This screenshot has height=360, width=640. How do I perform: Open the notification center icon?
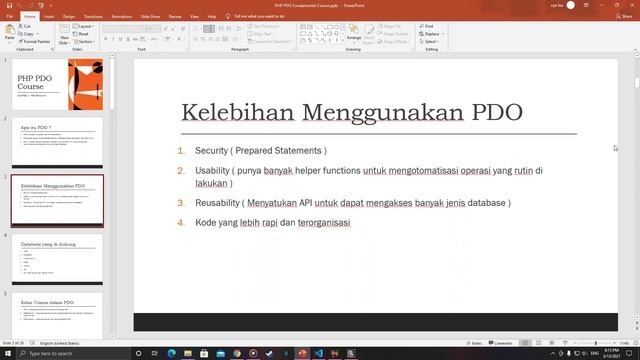pyautogui.click(x=629, y=353)
